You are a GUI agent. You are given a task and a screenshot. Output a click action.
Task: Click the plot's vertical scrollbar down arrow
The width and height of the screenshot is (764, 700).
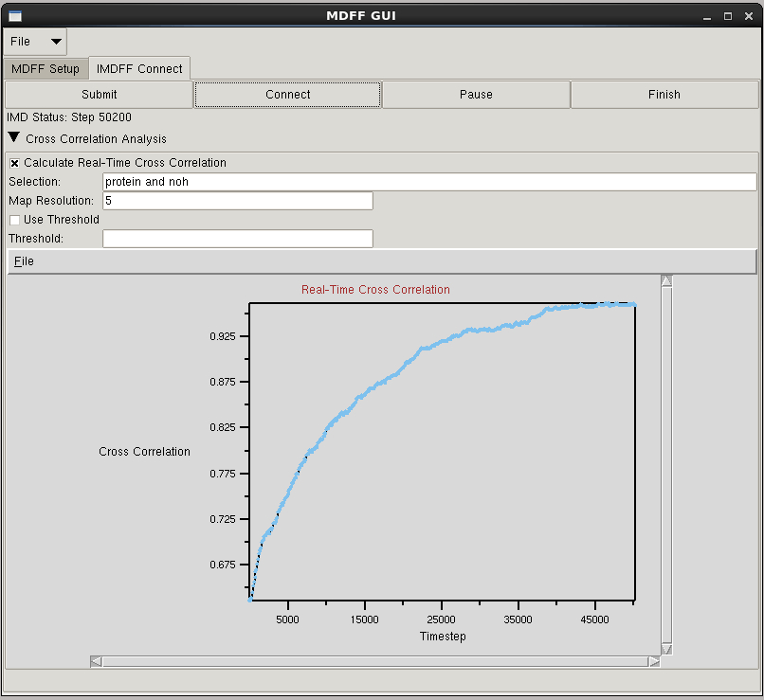tap(666, 649)
